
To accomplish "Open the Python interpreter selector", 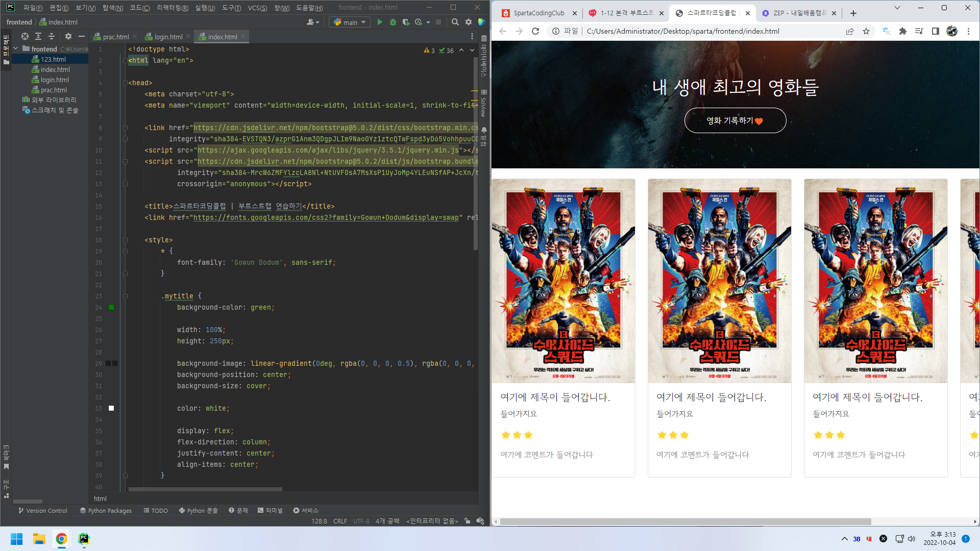I will tap(432, 521).
